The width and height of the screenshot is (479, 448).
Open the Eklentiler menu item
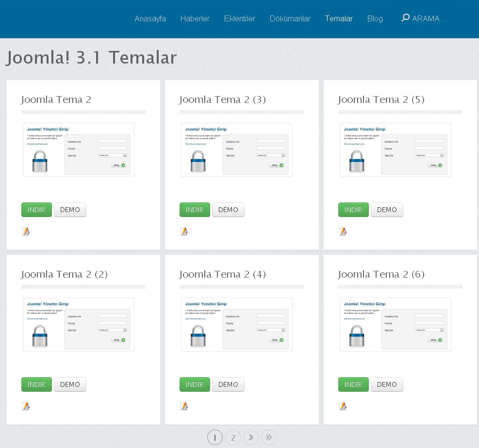click(x=240, y=18)
